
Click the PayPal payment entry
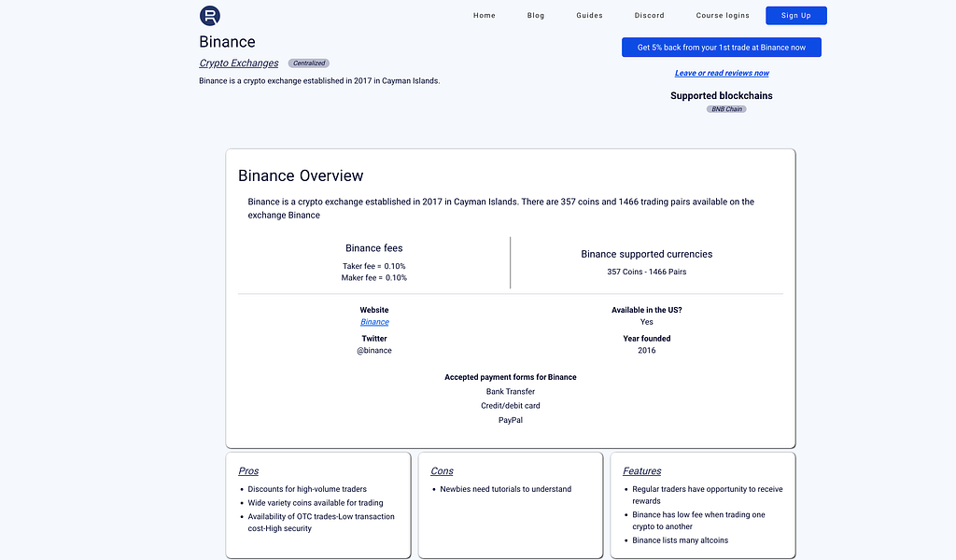click(511, 420)
